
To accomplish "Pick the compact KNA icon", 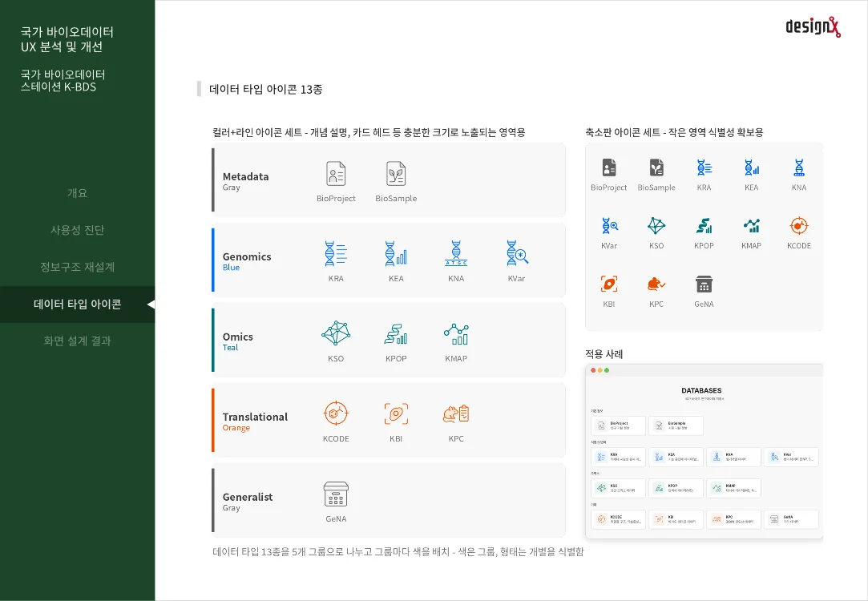I will pyautogui.click(x=799, y=167).
